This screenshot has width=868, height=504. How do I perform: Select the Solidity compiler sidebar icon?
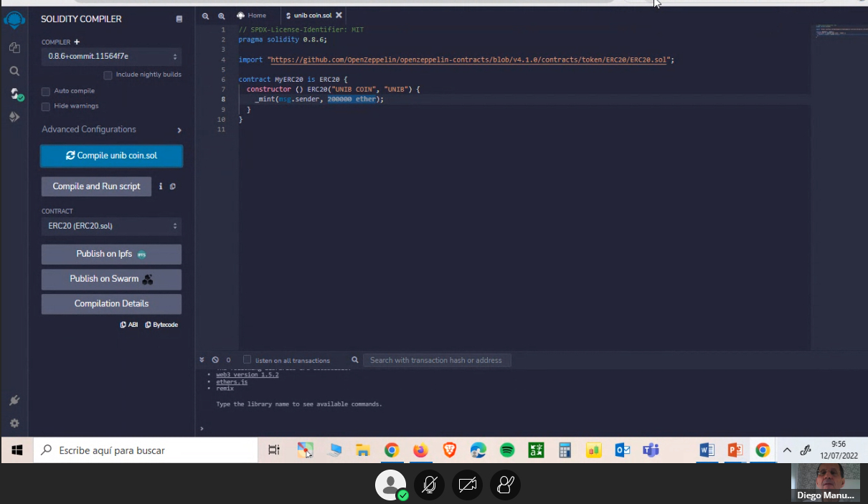pyautogui.click(x=14, y=94)
